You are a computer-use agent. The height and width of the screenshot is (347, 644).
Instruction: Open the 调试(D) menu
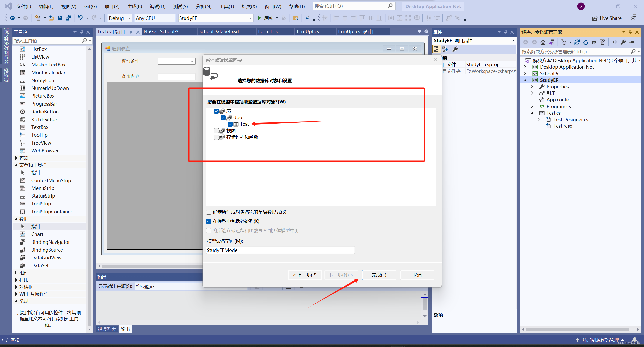158,6
